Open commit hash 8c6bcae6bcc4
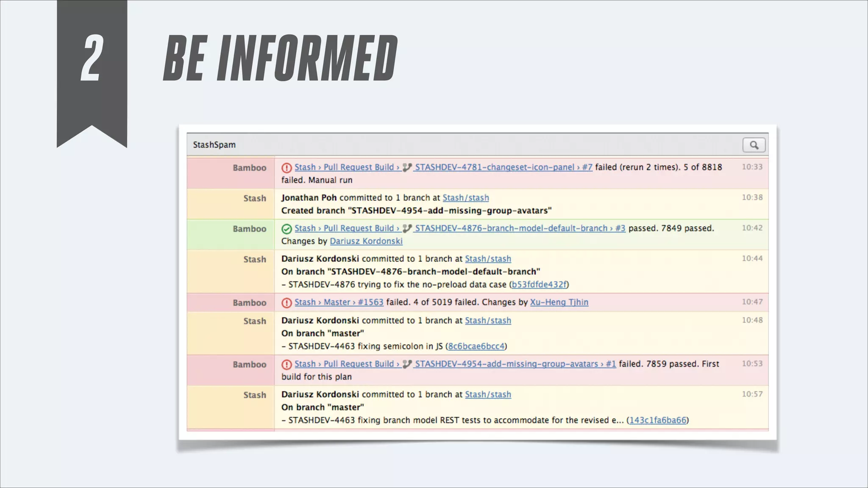The image size is (868, 488). pyautogui.click(x=476, y=347)
